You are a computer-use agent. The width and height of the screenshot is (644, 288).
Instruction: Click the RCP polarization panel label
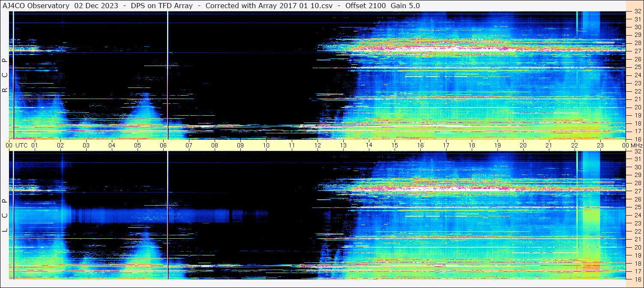[x=5, y=75]
